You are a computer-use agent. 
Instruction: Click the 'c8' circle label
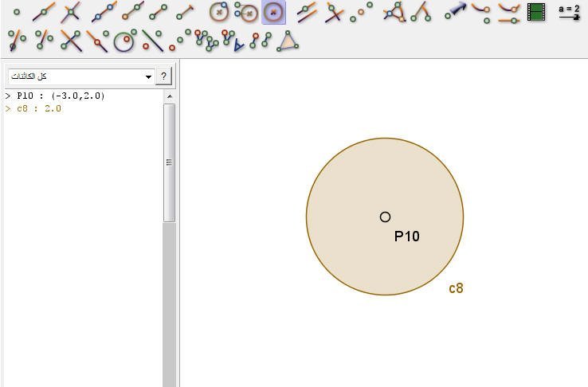456,288
